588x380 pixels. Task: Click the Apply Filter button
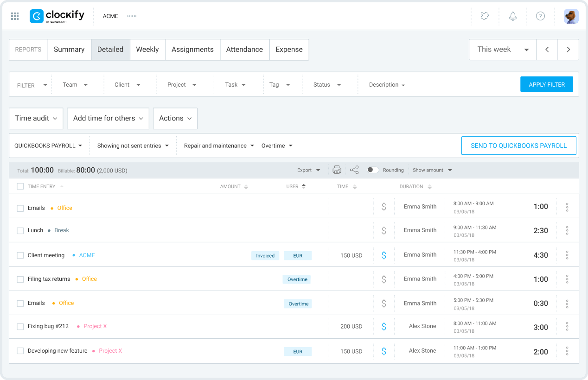coord(547,84)
